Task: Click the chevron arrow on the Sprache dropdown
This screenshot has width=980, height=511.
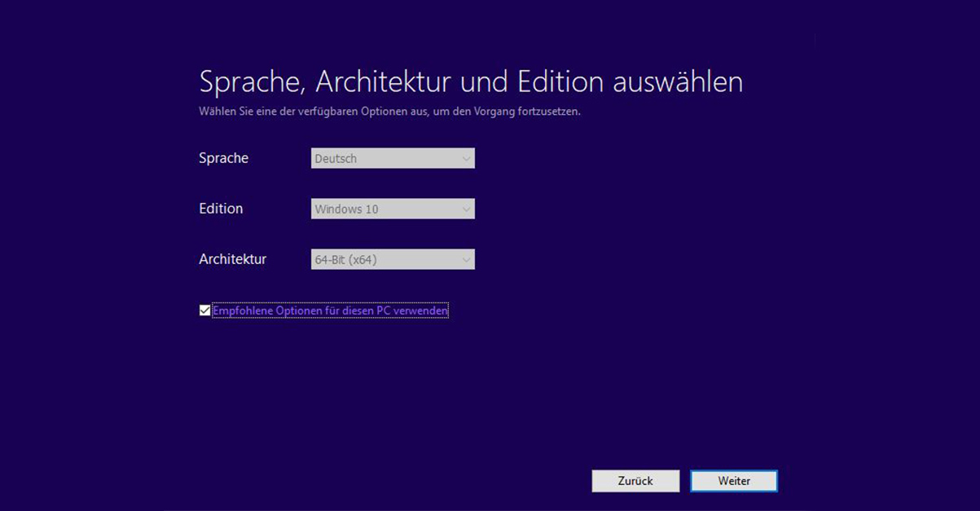Action: pos(466,158)
